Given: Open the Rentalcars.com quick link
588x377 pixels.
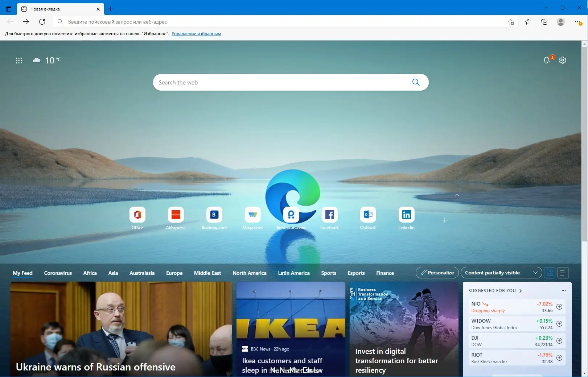Looking at the screenshot, I should pyautogui.click(x=291, y=218).
